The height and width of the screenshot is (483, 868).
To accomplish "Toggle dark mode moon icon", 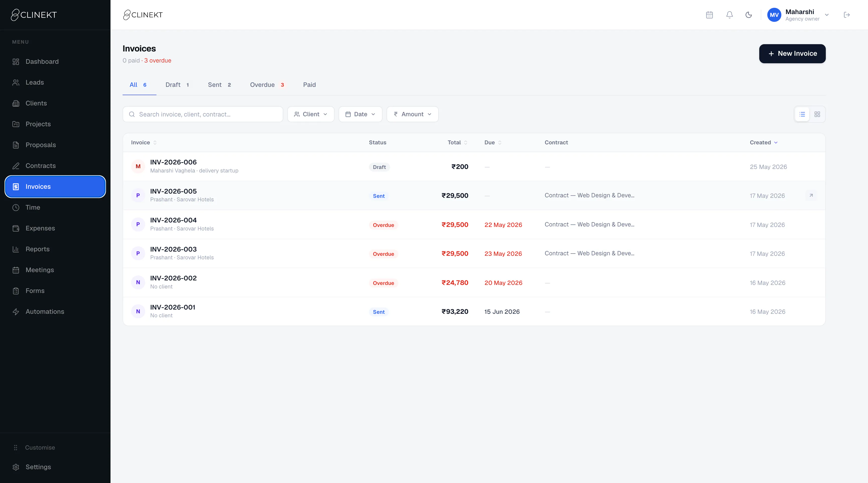I will pyautogui.click(x=749, y=15).
